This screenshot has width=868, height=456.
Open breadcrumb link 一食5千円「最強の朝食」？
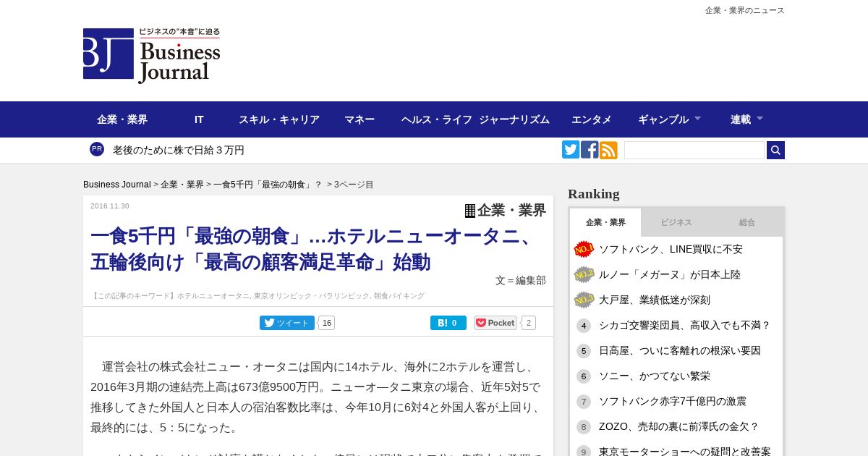click(x=268, y=185)
